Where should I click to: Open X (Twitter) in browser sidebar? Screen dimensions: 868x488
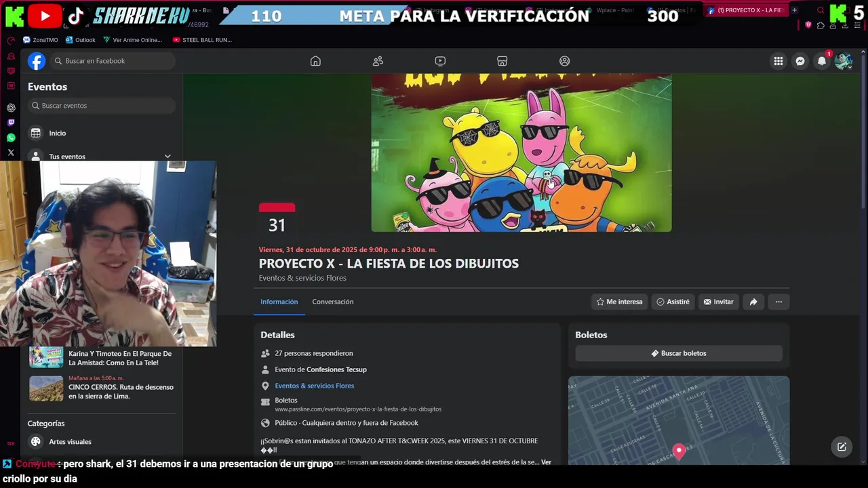[x=11, y=152]
